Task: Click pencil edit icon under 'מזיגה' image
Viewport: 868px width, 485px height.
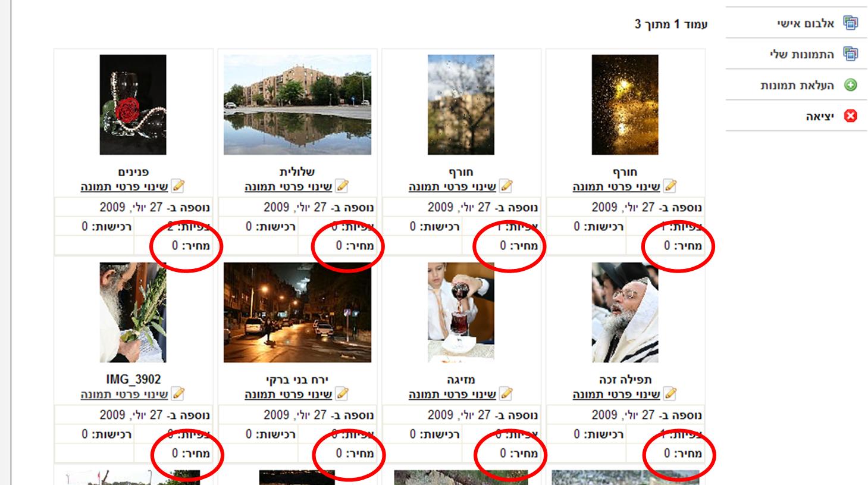Action: coord(506,394)
